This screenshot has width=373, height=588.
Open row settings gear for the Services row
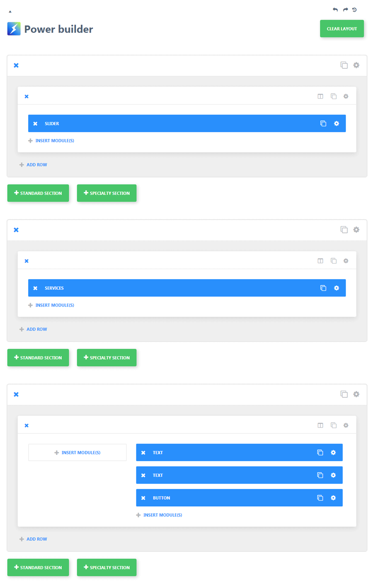(x=346, y=261)
